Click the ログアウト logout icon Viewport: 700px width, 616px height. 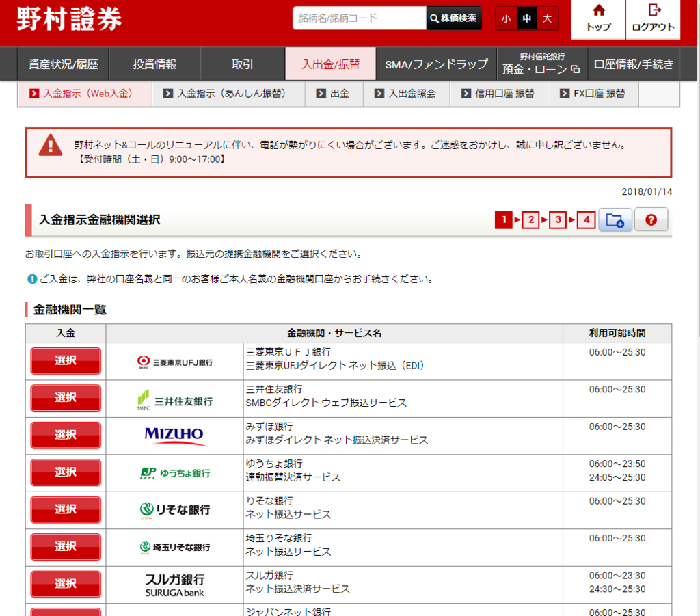tap(653, 18)
